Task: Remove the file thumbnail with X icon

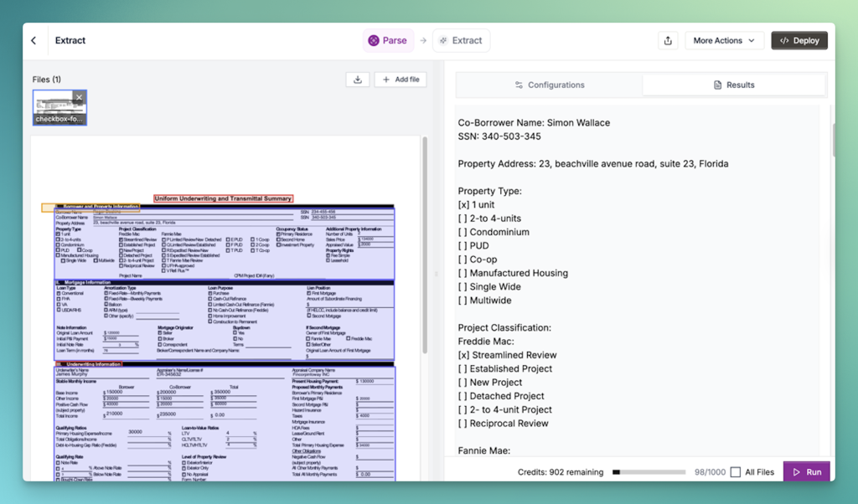Action: pos(79,98)
